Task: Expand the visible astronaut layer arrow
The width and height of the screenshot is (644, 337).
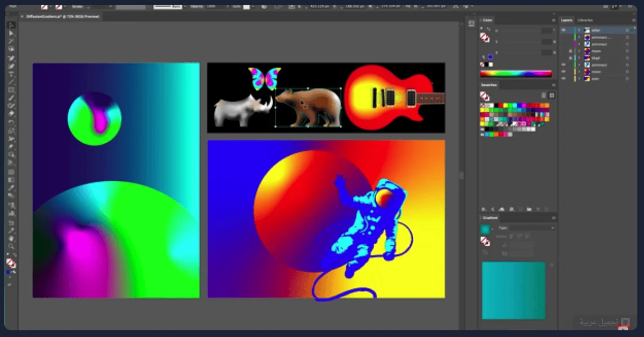Action: 579,64
